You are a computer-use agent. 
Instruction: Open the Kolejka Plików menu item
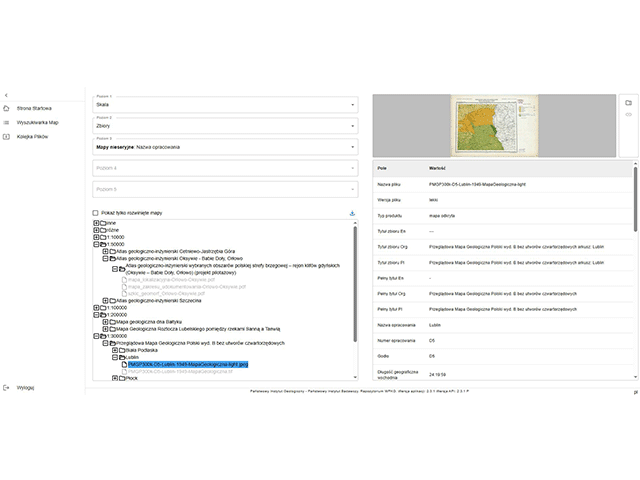click(32, 137)
